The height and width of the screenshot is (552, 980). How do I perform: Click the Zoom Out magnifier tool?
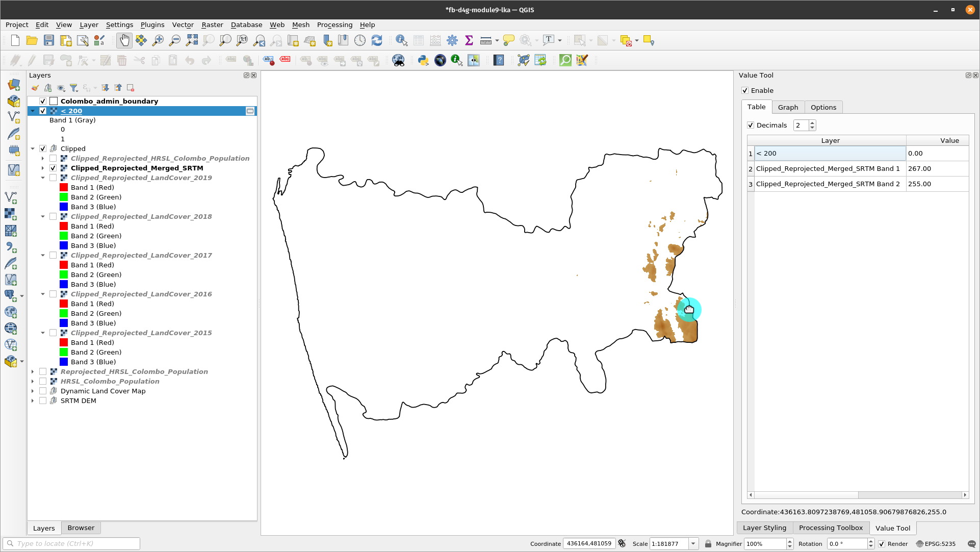click(x=175, y=41)
